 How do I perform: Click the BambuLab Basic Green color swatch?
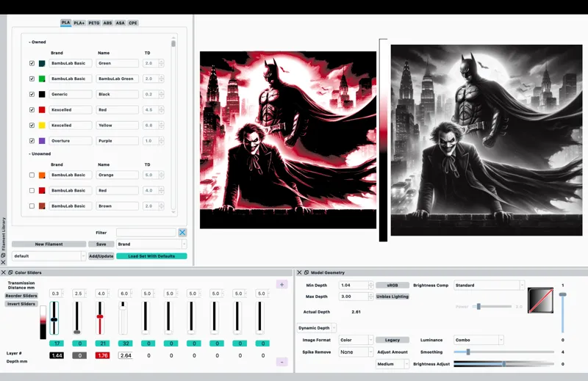coord(42,63)
